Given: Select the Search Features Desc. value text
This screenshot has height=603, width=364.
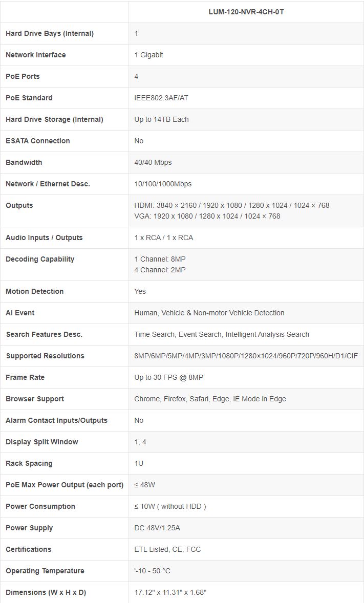Looking at the screenshot, I should (222, 334).
